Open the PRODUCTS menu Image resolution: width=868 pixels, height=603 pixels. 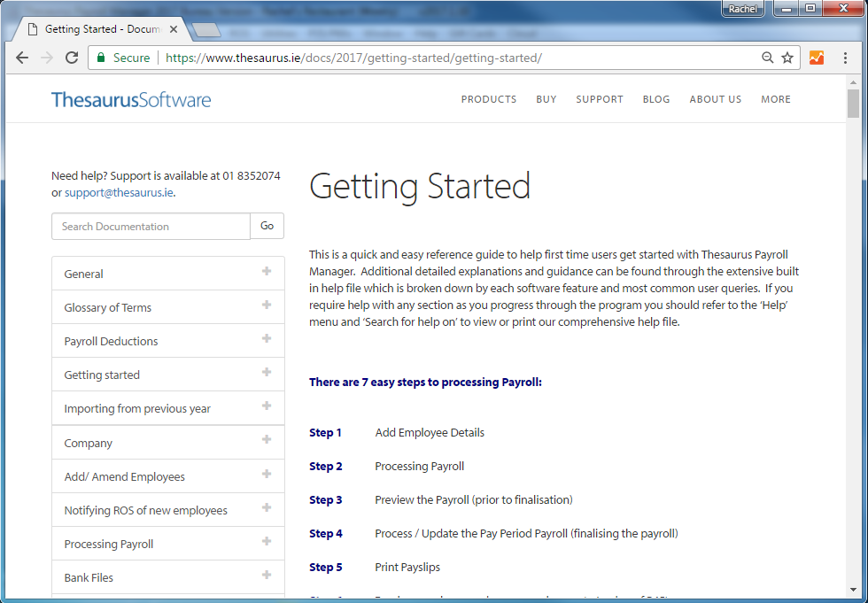pyautogui.click(x=489, y=99)
